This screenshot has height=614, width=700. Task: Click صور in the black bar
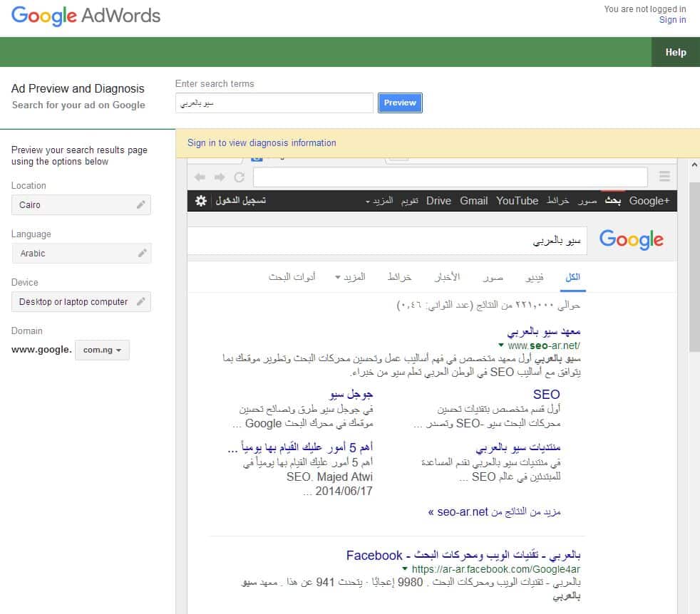pyautogui.click(x=587, y=202)
